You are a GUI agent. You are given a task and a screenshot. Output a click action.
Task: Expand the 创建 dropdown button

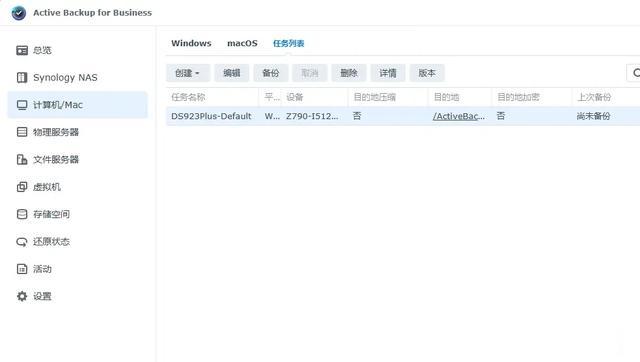click(x=188, y=73)
